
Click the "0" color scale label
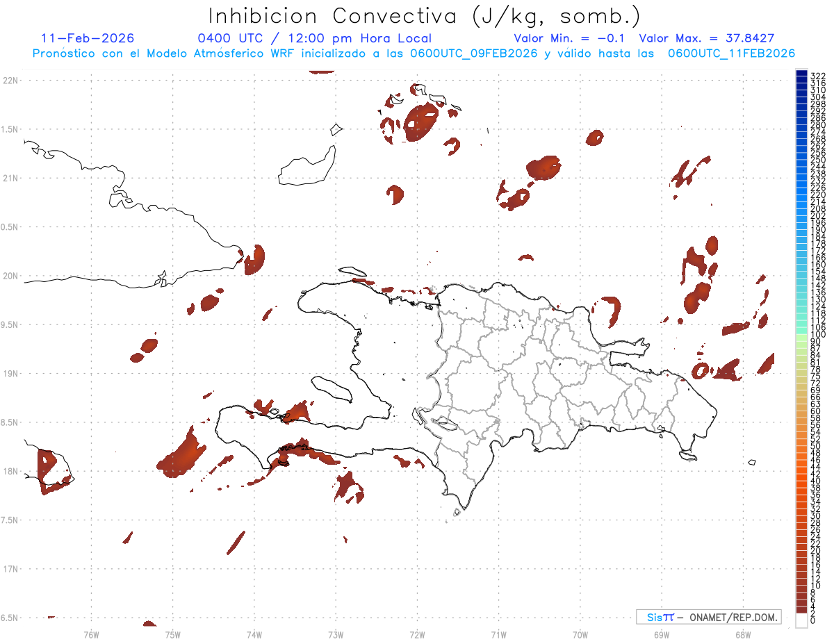813,621
